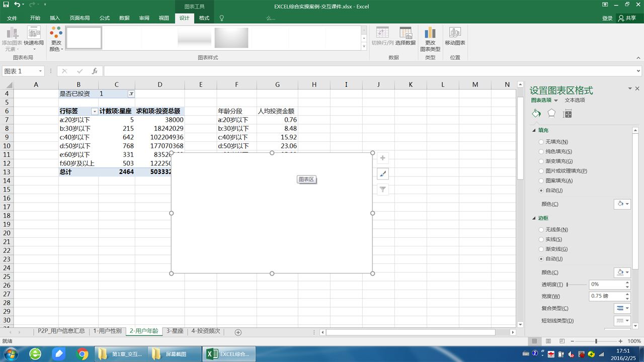The height and width of the screenshot is (362, 644).
Task: Select the 实线(S) solid line option
Action: coord(550,239)
